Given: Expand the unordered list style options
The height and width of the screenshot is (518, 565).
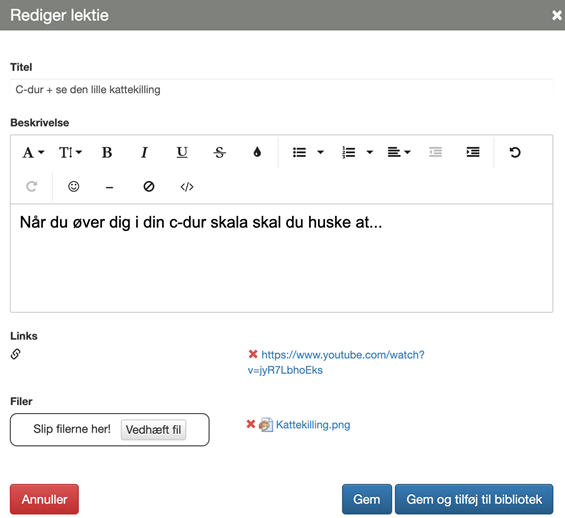Looking at the screenshot, I should click(320, 152).
